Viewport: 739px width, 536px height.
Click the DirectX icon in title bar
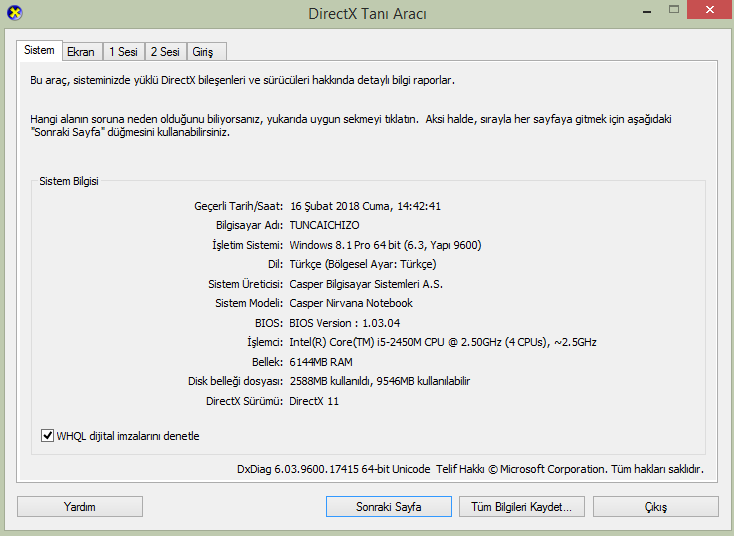click(x=15, y=13)
